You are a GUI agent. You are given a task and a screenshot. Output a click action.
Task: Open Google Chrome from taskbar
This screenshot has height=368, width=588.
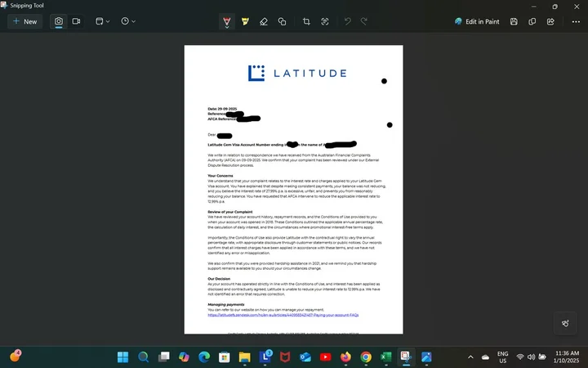pos(366,357)
